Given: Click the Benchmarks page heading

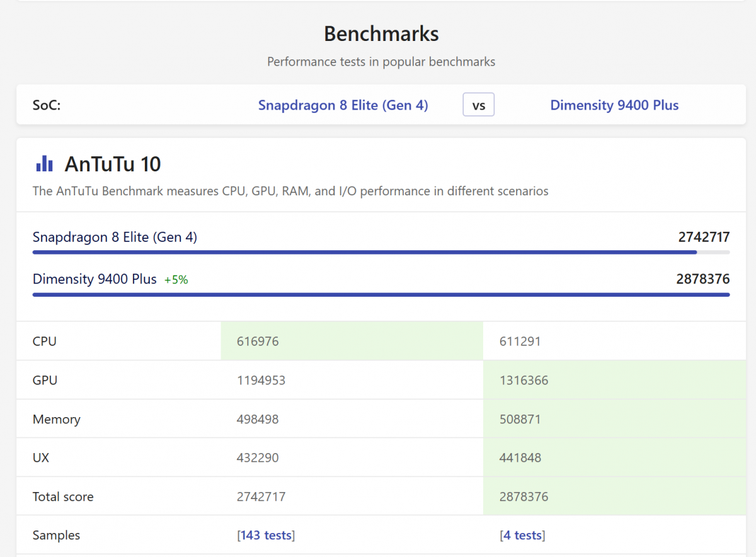Looking at the screenshot, I should (381, 33).
